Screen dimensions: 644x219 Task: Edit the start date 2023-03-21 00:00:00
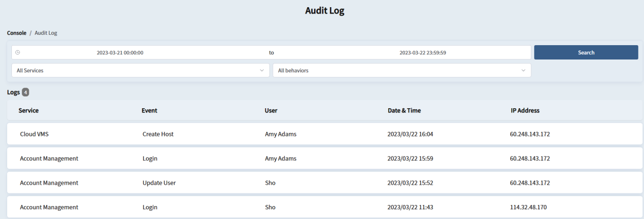[x=120, y=52]
